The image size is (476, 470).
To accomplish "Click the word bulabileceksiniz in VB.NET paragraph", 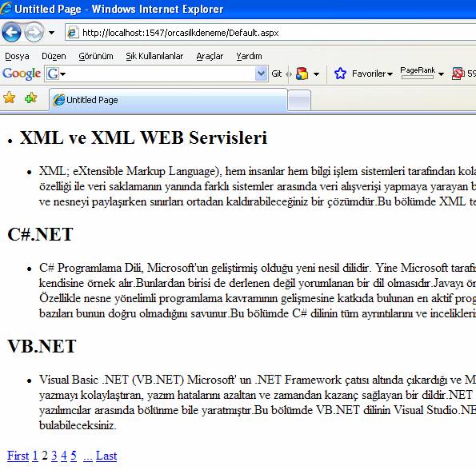I will pos(78,425).
